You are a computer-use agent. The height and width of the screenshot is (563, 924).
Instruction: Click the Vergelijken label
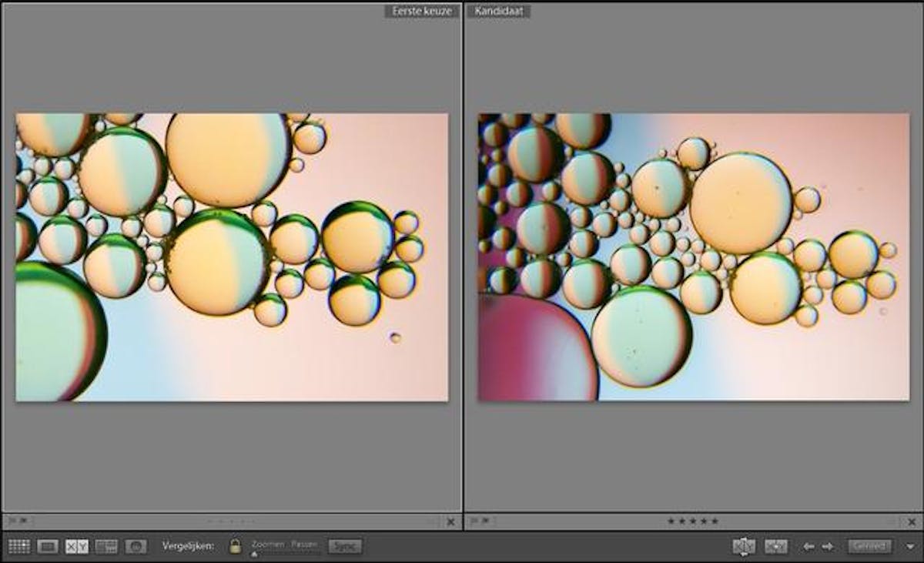tap(188, 547)
